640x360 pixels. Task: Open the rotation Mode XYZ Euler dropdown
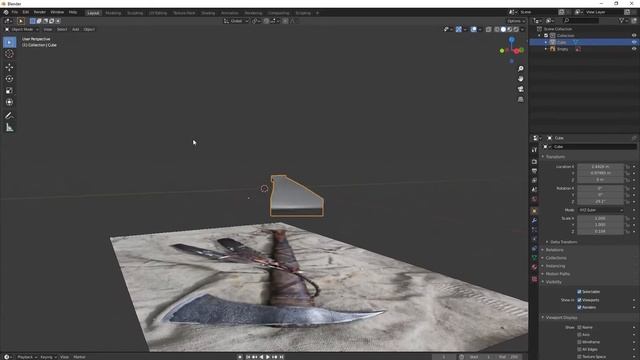pos(600,210)
